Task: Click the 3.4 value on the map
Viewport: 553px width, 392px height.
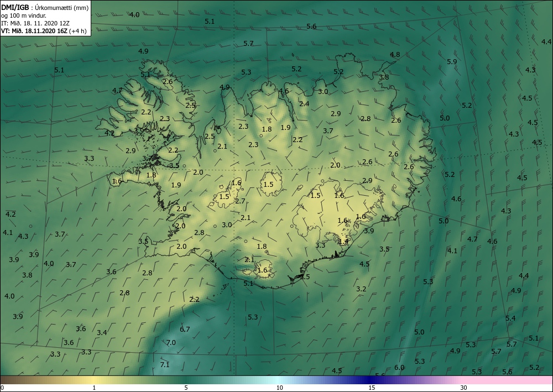Action: (x=102, y=332)
